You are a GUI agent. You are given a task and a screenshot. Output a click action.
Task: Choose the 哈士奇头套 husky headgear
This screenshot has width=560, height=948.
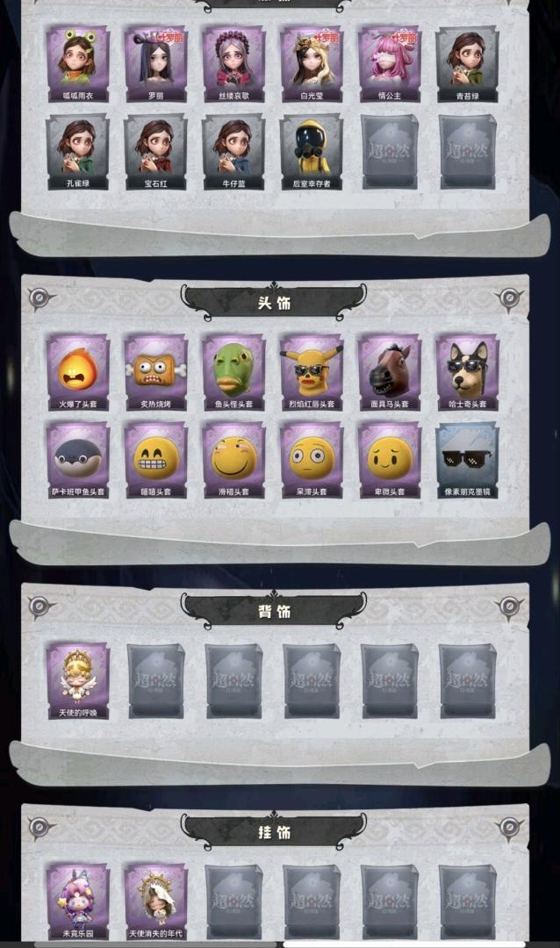point(468,372)
